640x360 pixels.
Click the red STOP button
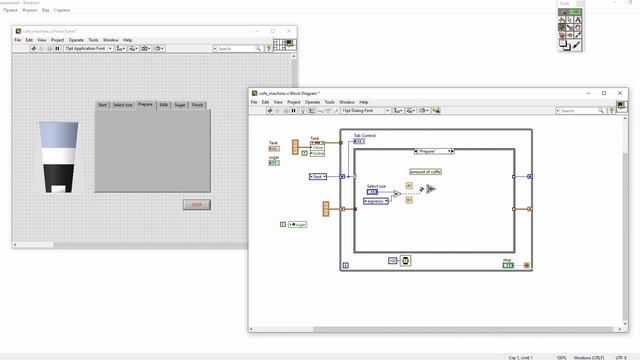197,205
